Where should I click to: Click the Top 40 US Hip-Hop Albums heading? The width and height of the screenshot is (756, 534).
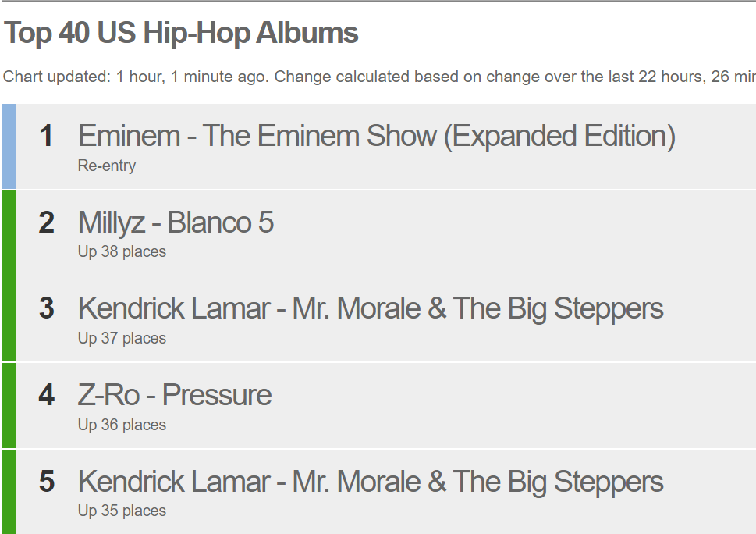(x=181, y=34)
